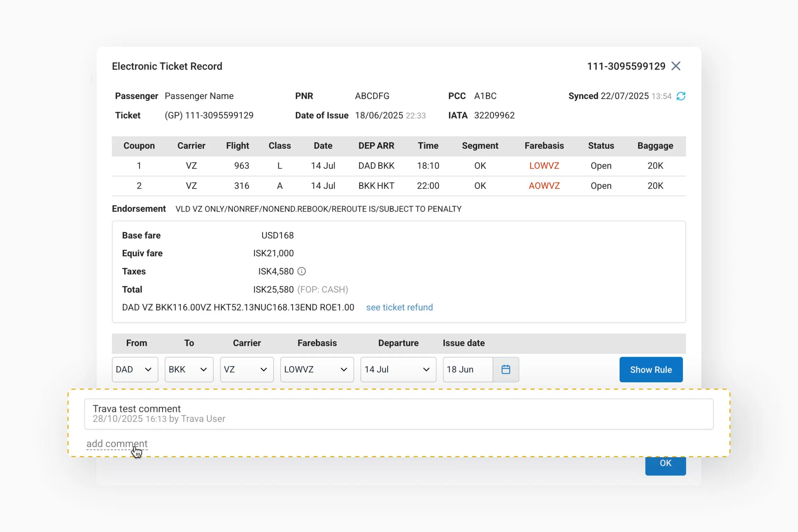Click the sync refresh icon

(681, 96)
